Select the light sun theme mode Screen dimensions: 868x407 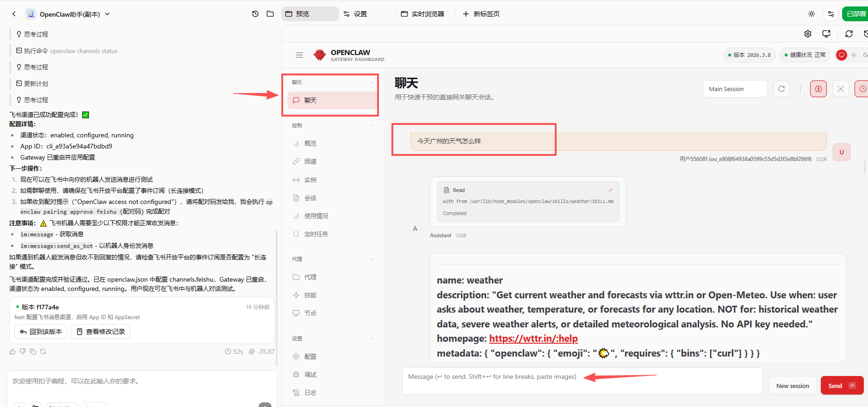(x=854, y=55)
